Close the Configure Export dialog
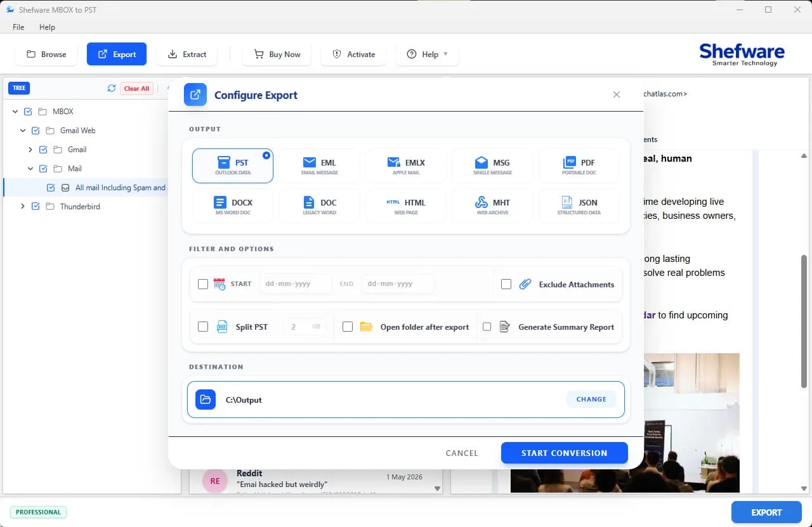 click(x=617, y=94)
